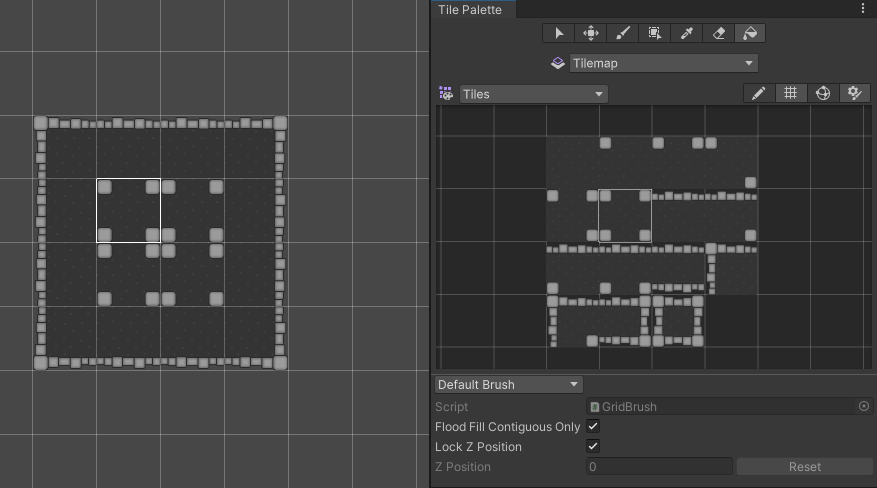Choose the Box Fill tool
Viewport: 877px width, 488px height.
655,33
